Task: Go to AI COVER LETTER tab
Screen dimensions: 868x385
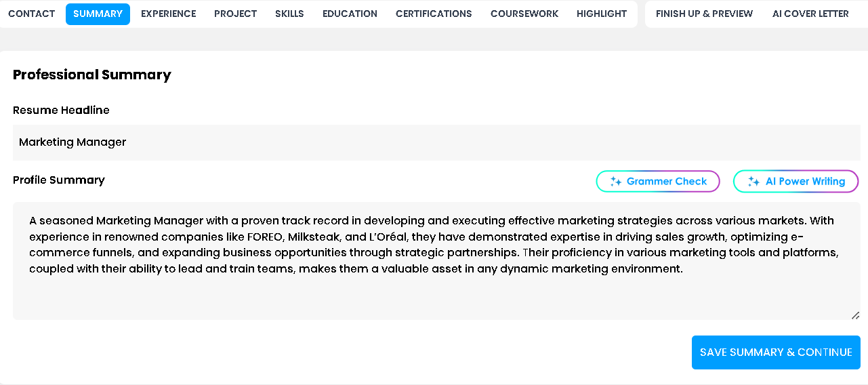Action: pyautogui.click(x=810, y=14)
